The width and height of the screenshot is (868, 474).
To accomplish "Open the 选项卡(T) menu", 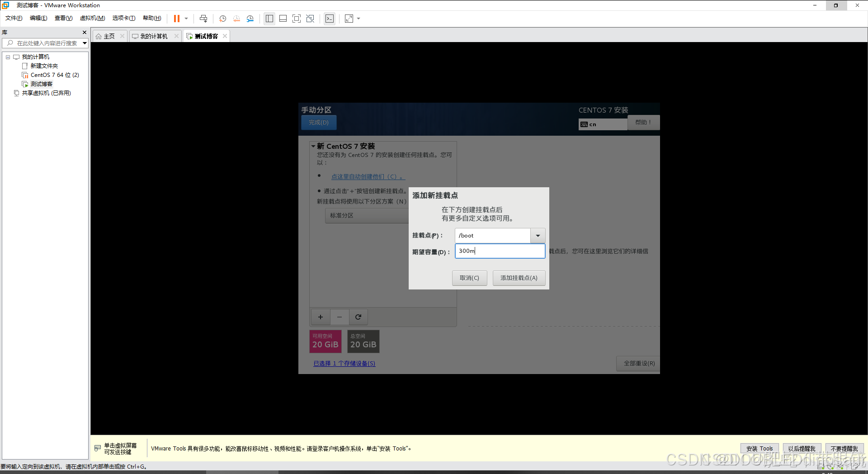I will coord(124,18).
